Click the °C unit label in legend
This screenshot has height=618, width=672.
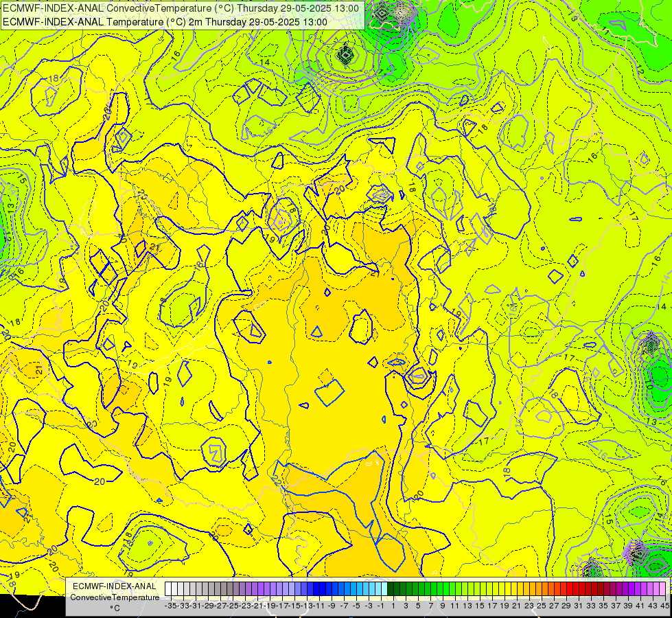point(115,608)
